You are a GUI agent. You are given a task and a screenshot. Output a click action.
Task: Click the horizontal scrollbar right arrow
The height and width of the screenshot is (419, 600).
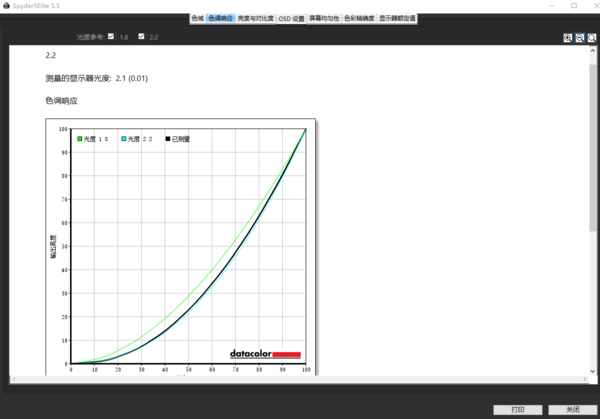585,379
